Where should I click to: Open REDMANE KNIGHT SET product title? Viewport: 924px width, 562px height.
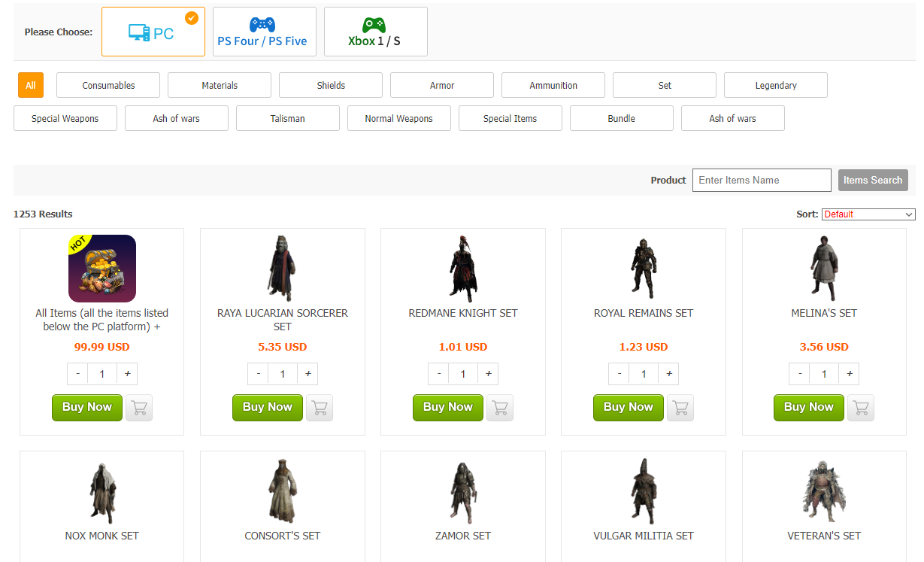[463, 313]
